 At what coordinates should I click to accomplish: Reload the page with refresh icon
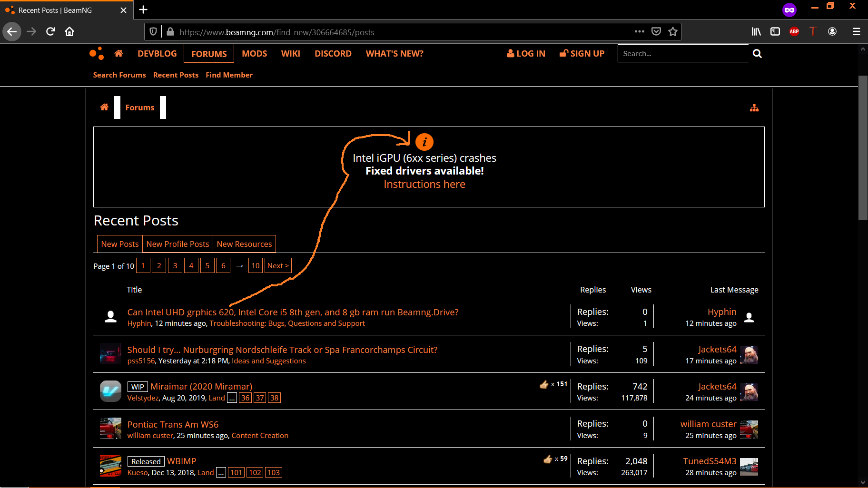point(51,32)
